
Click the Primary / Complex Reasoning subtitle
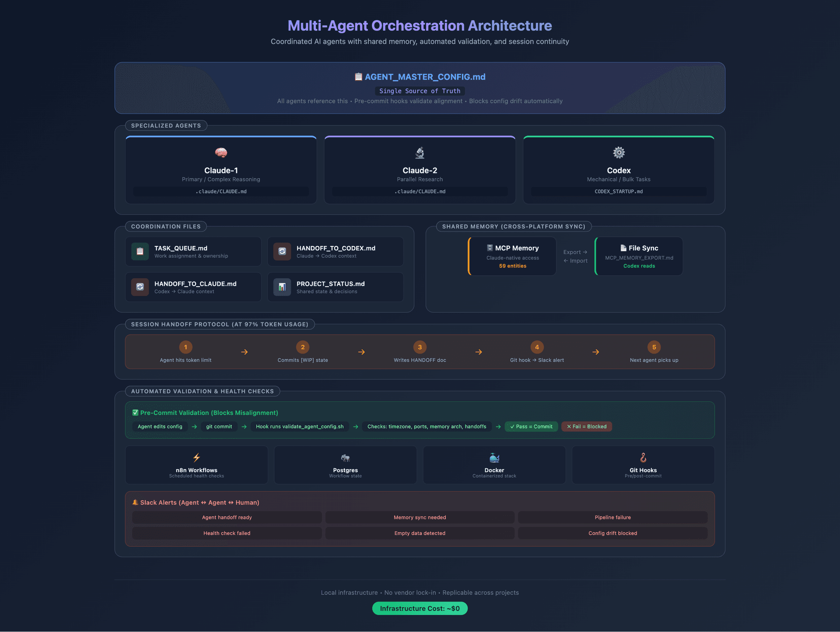point(221,179)
